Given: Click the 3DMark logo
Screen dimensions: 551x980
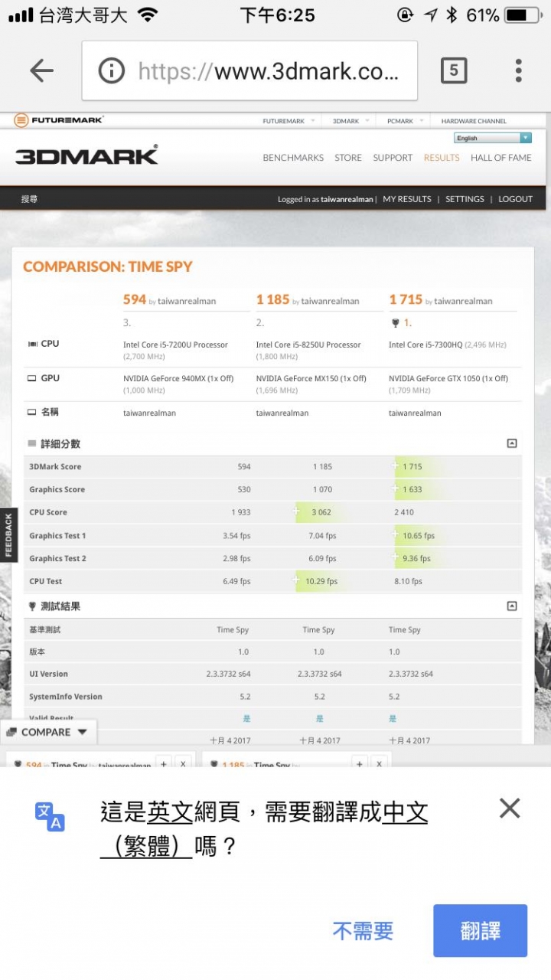Looking at the screenshot, I should (86, 155).
